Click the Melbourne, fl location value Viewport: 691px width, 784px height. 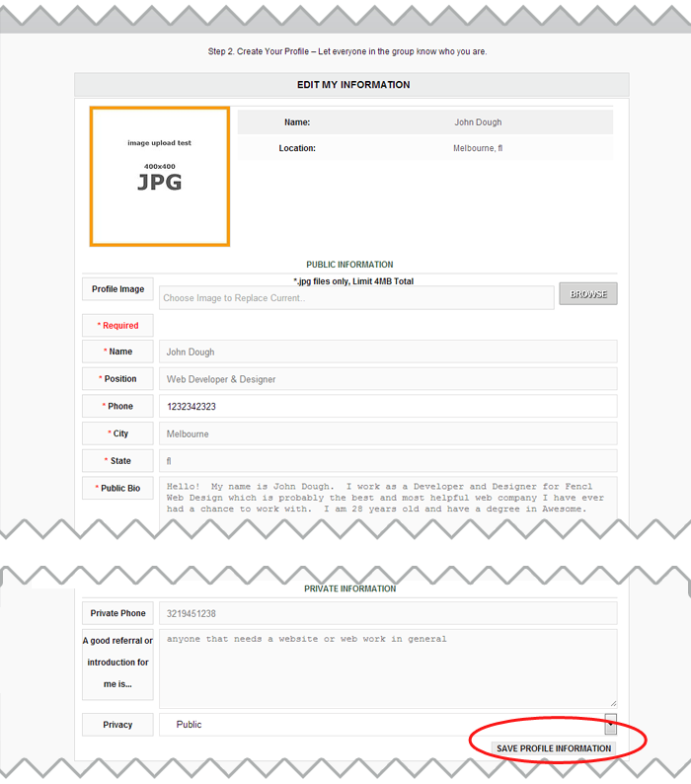(478, 148)
